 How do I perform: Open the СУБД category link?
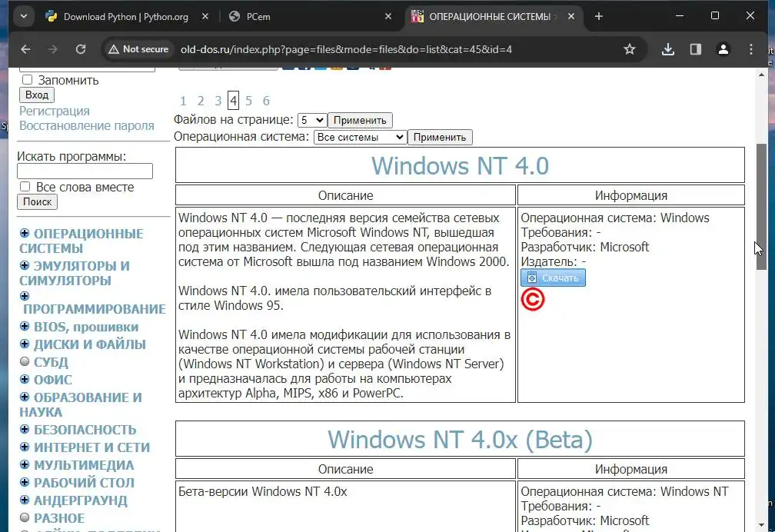point(51,362)
